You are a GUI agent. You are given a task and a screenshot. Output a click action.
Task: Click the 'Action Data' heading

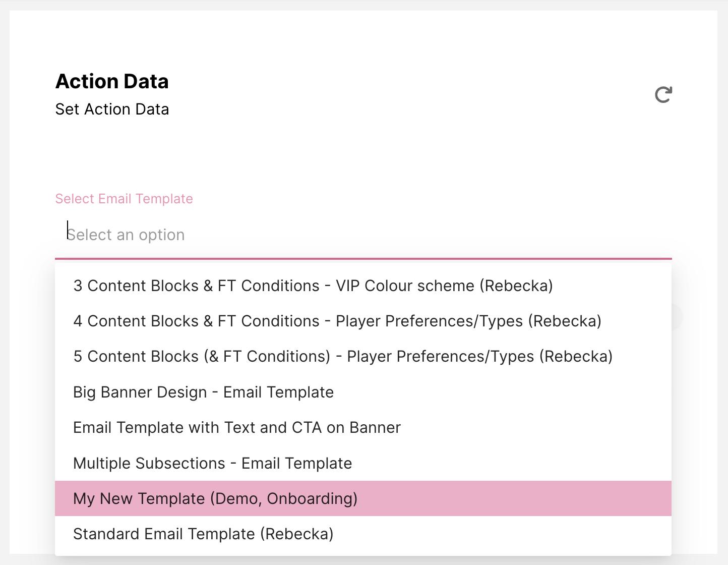click(x=112, y=82)
